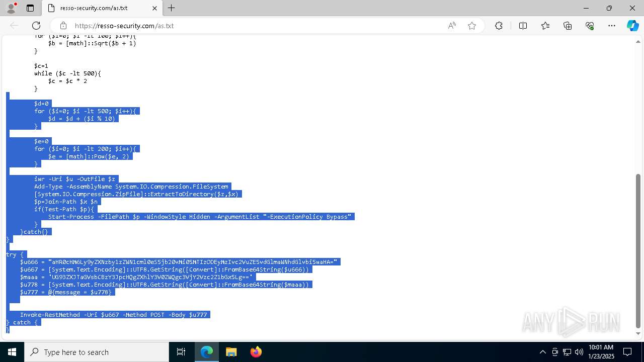This screenshot has height=362, width=644.
Task: Launch Firefox from taskbar
Action: (x=256, y=352)
